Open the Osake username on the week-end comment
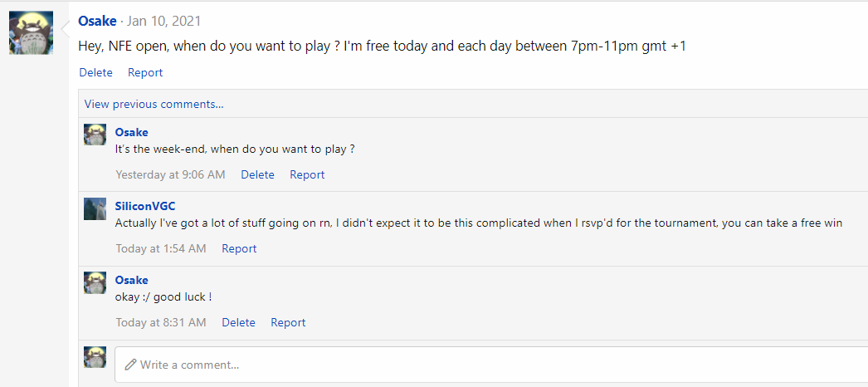This screenshot has height=387, width=868. coord(131,132)
